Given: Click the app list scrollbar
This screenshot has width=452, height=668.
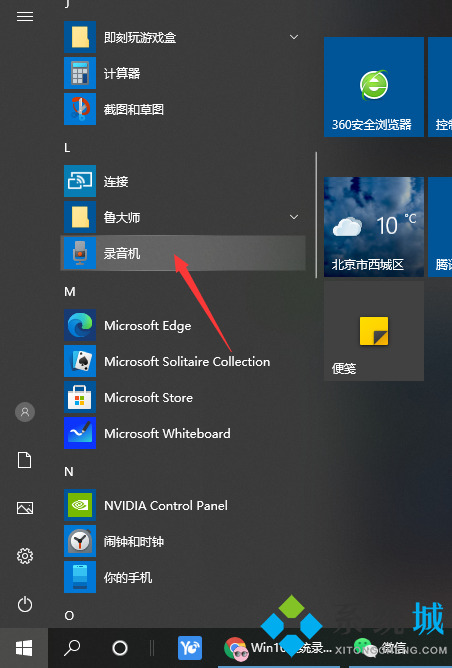Looking at the screenshot, I should (316, 215).
